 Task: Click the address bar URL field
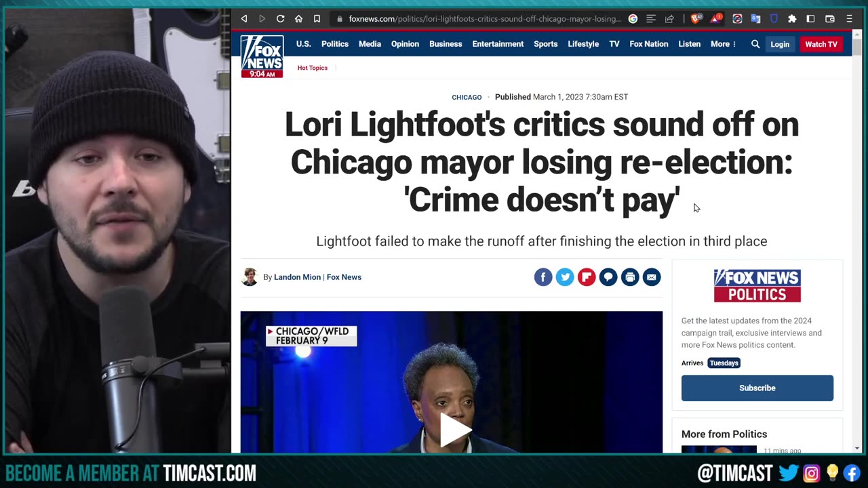pos(484,19)
